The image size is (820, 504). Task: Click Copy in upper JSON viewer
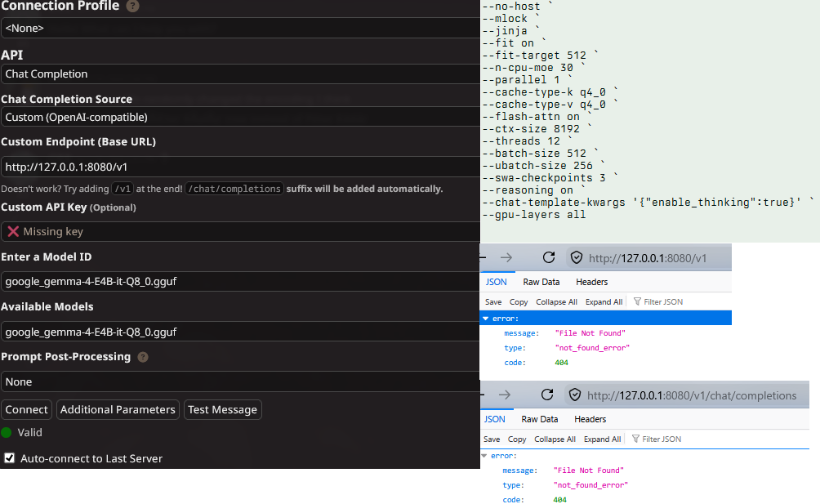(x=519, y=301)
